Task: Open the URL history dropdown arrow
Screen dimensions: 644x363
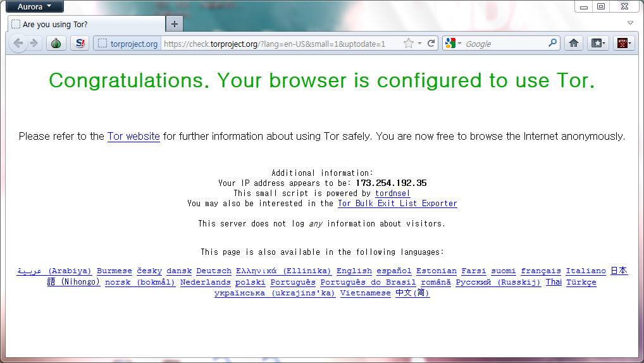Action: pos(420,43)
